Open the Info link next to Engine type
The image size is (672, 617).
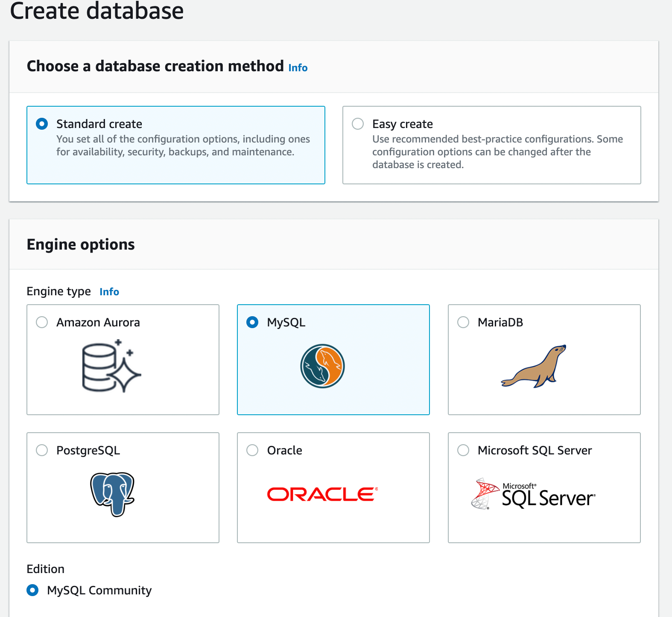pos(109,292)
